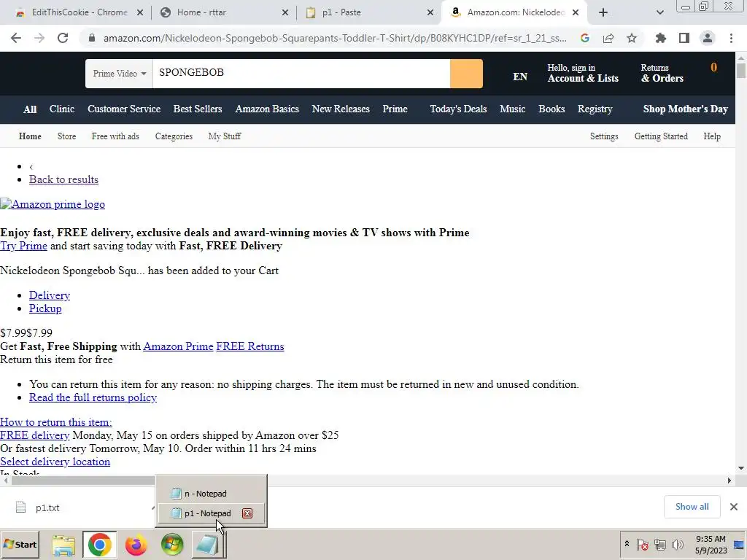747x560 pixels.
Task: Open the All menu in Amazon nav
Action: 29,109
